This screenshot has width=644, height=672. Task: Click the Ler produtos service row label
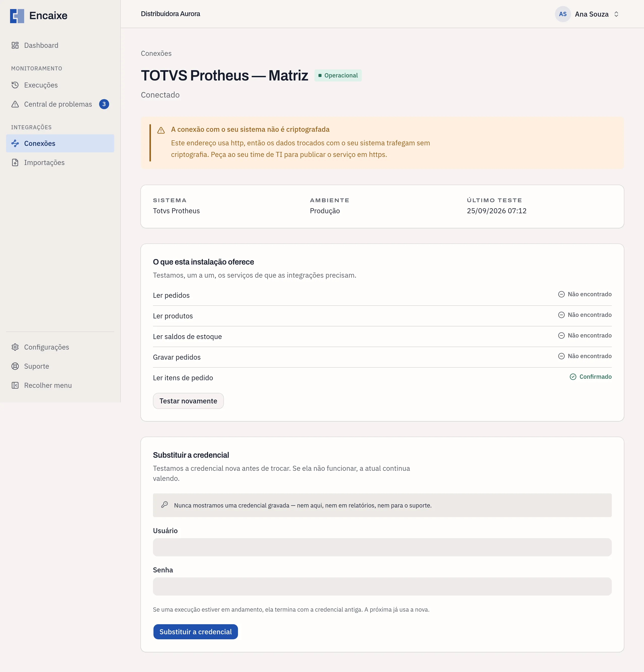click(x=173, y=316)
